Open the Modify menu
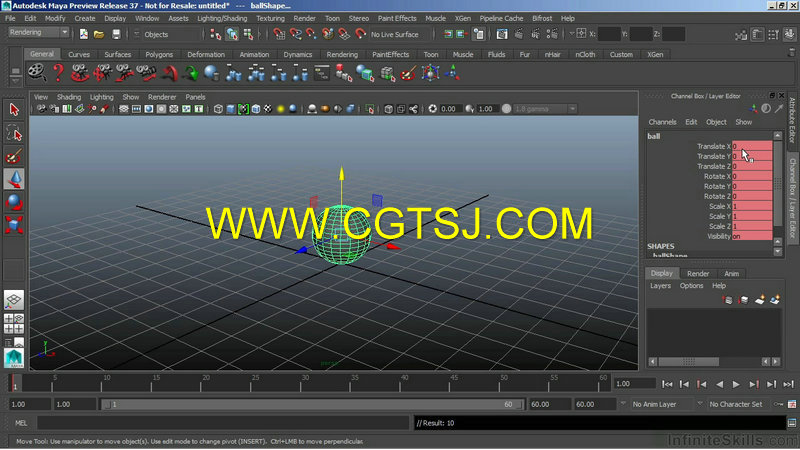 coord(55,18)
